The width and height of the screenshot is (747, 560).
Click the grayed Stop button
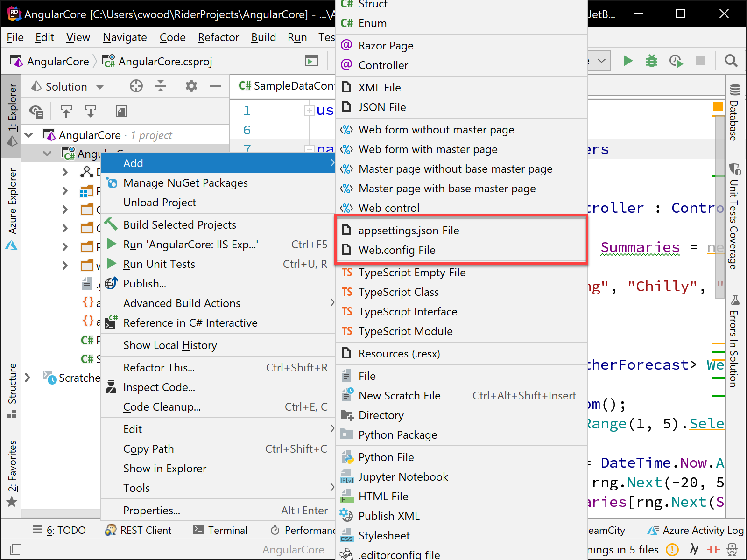(x=700, y=61)
